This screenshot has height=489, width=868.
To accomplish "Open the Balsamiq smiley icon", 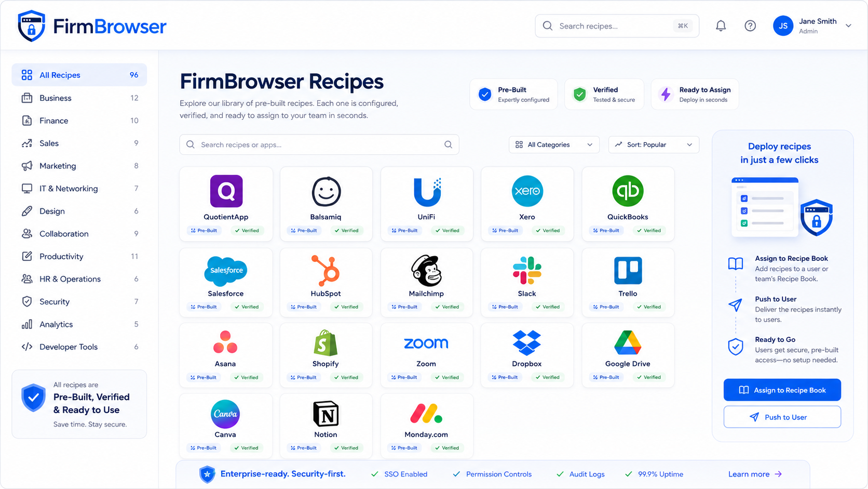I will point(326,191).
